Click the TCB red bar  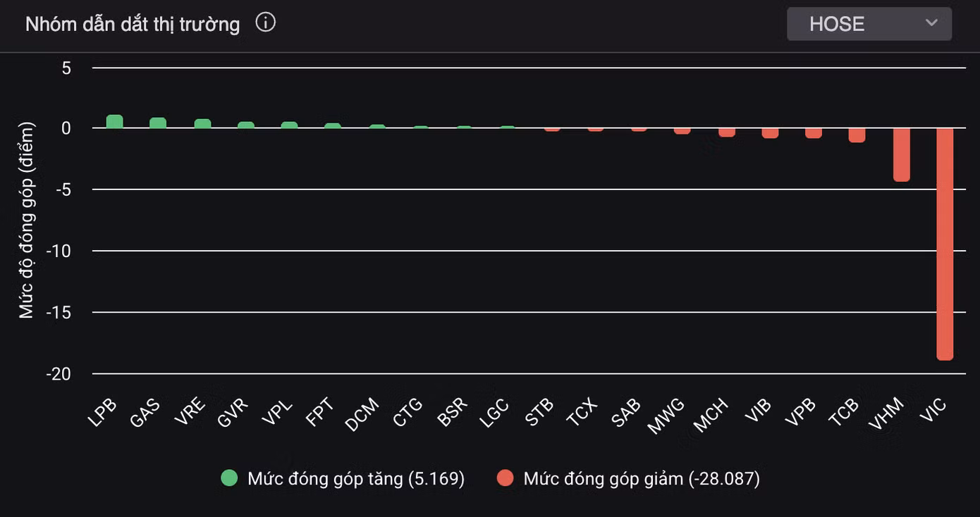857,135
